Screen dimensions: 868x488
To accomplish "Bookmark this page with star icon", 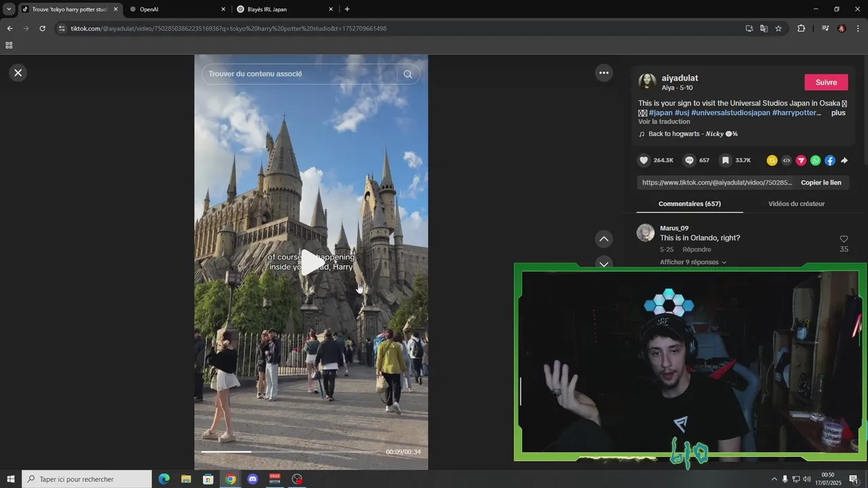I will (x=778, y=28).
